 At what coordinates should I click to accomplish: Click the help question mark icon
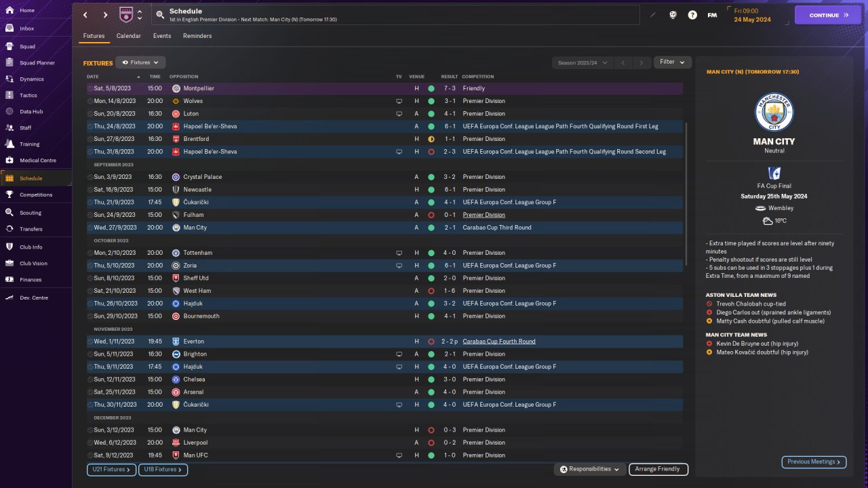tap(692, 15)
